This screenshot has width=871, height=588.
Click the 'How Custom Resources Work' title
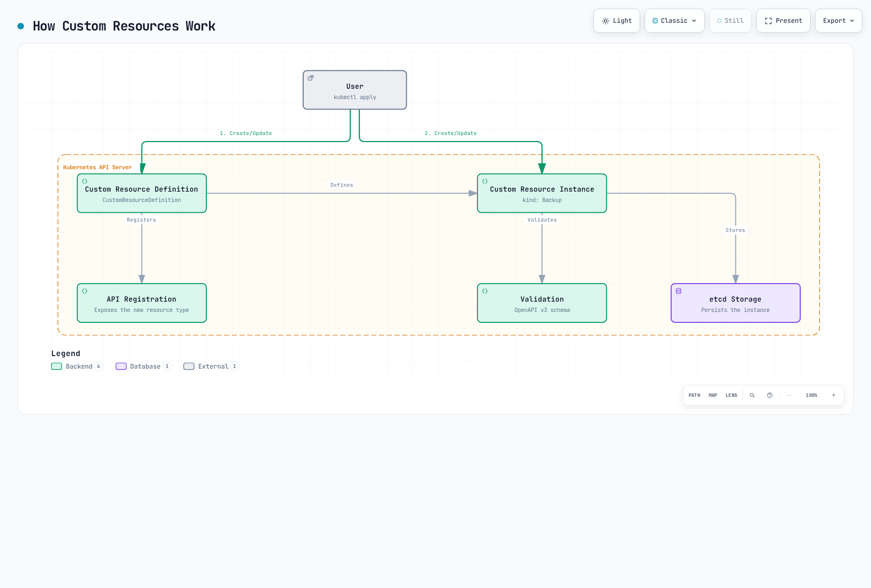click(124, 26)
